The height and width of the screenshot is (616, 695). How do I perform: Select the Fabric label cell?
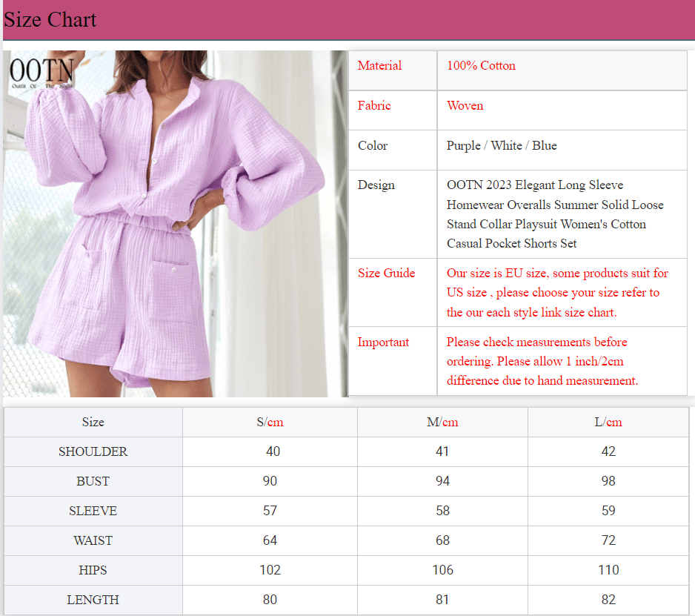(374, 105)
